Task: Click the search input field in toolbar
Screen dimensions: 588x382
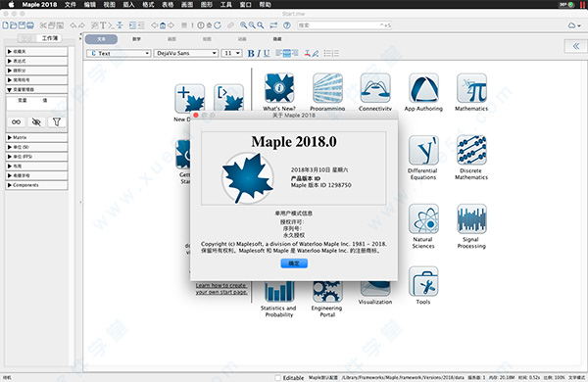Action: click(x=345, y=25)
